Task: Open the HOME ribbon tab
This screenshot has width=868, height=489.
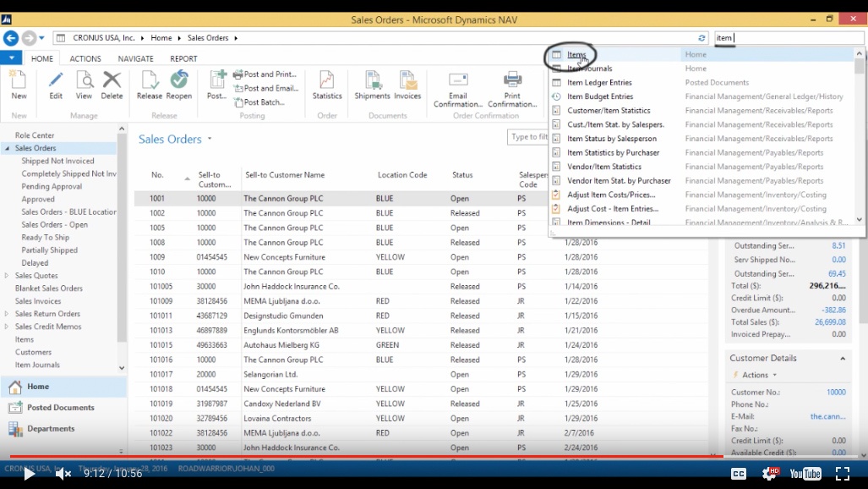Action: coord(42,58)
